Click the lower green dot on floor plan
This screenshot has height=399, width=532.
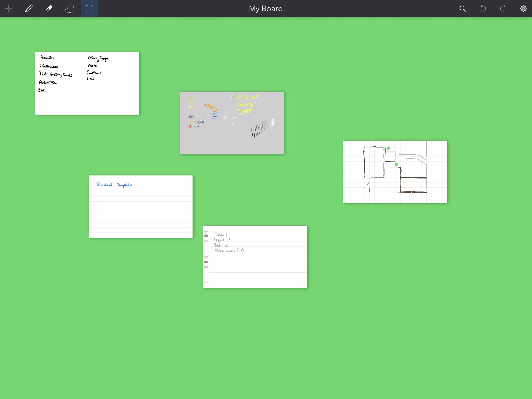click(x=396, y=164)
